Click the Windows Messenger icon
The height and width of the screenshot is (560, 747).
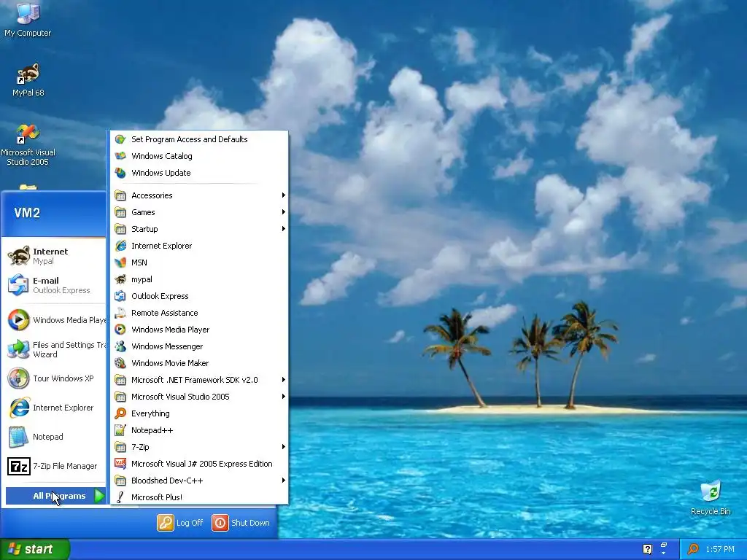120,346
